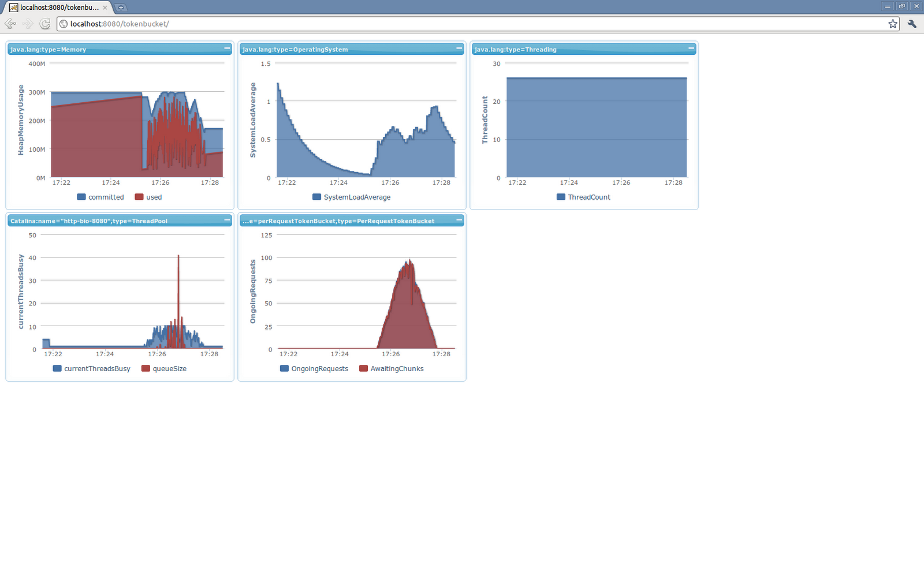Screen dimensions: 924x564
Task: Click the vertical SystemLoadAverage axis label
Action: (252, 120)
